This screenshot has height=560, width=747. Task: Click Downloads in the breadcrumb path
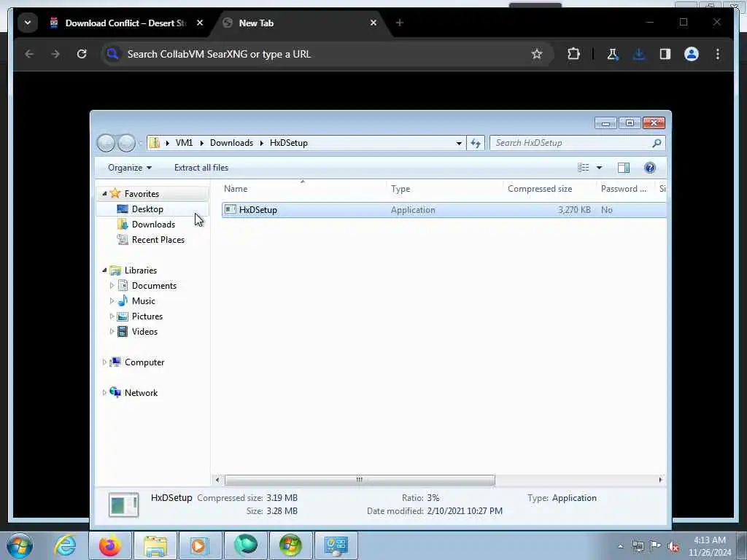(231, 143)
